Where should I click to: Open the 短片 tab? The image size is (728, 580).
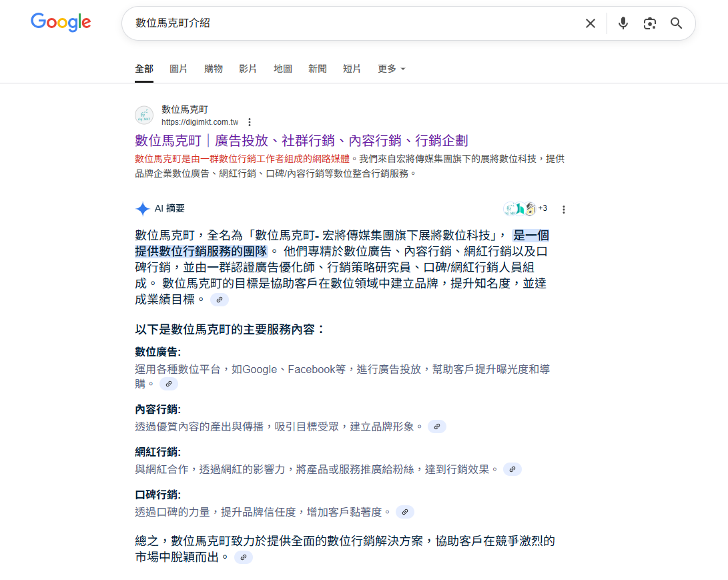point(352,69)
